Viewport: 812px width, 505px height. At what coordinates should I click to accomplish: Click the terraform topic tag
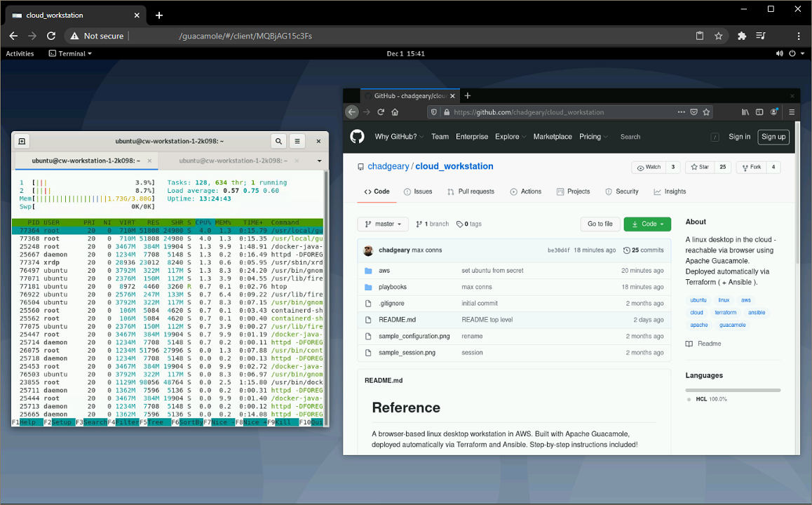(x=726, y=312)
